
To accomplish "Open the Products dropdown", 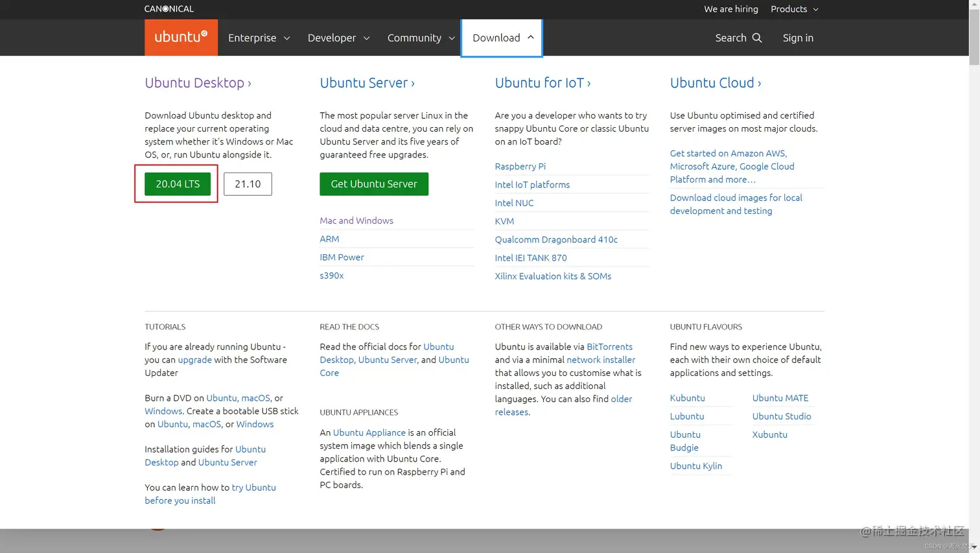I will pyautogui.click(x=794, y=9).
